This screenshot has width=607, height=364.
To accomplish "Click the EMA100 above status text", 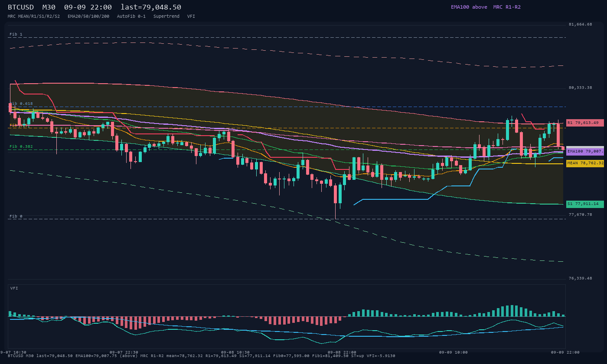I will click(x=469, y=7).
